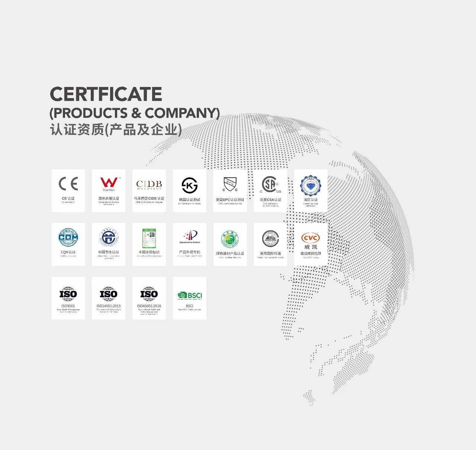This screenshot has width=476, height=450.
Task: Click the blue Greater Bay Area diamond emblem
Action: click(311, 185)
